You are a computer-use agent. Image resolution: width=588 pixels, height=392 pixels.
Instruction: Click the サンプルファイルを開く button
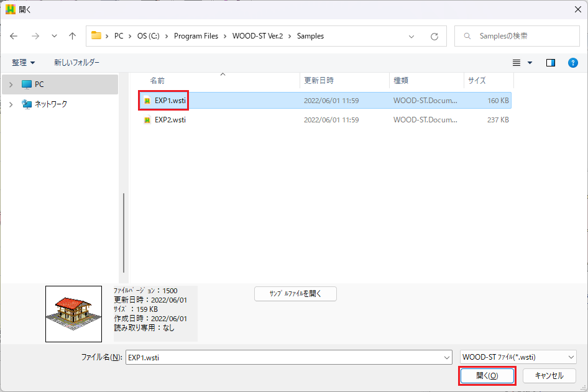pos(295,294)
